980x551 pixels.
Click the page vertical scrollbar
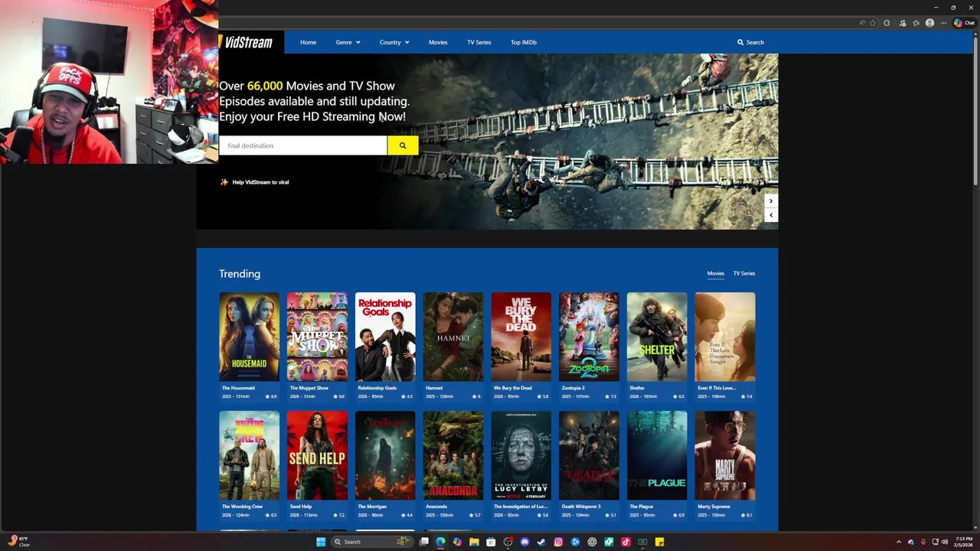pyautogui.click(x=975, y=111)
